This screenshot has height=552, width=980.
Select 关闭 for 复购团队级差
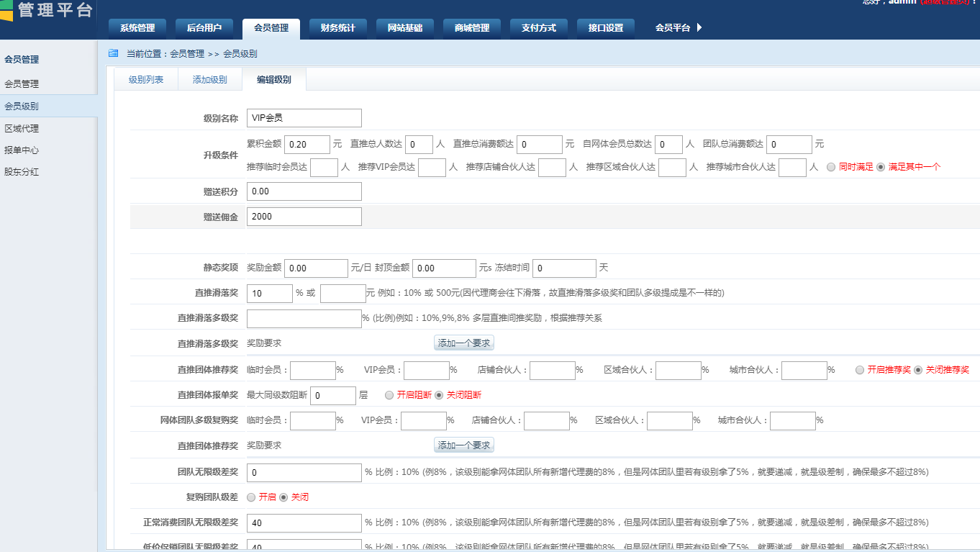(283, 497)
